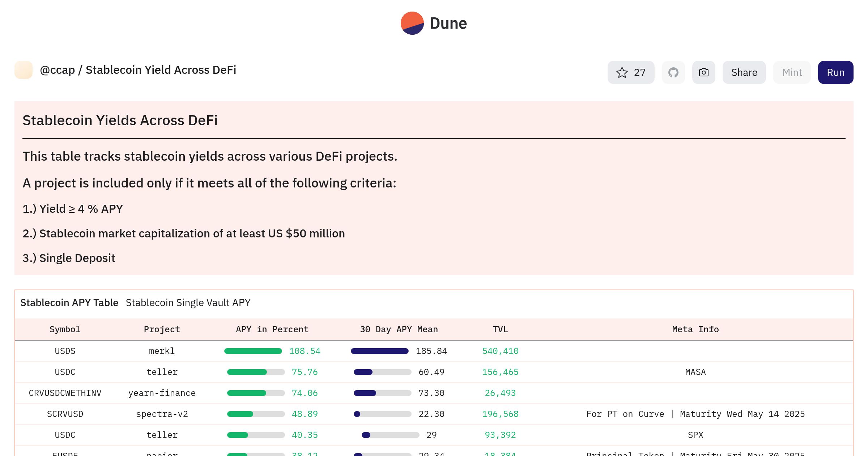The image size is (868, 456).
Task: Select the MASA meta info cell
Action: click(695, 372)
